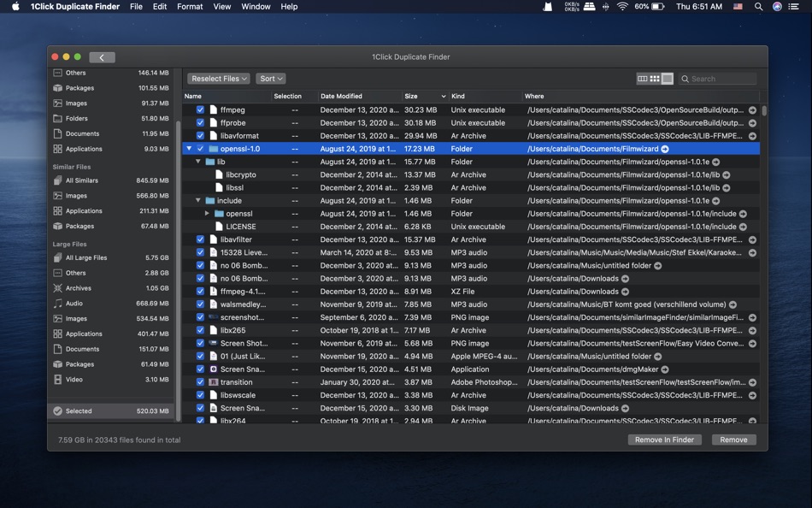The image size is (812, 508).
Task: Open Spotlight search in menu bar
Action: (758, 7)
